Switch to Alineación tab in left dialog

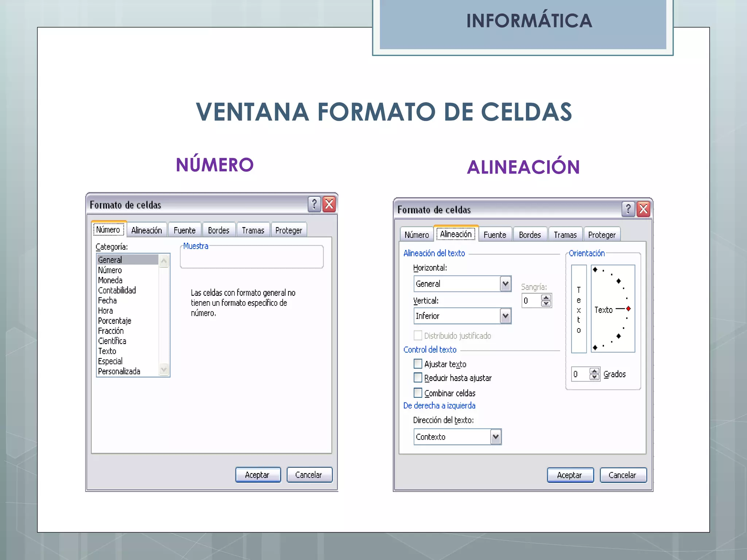147,230
